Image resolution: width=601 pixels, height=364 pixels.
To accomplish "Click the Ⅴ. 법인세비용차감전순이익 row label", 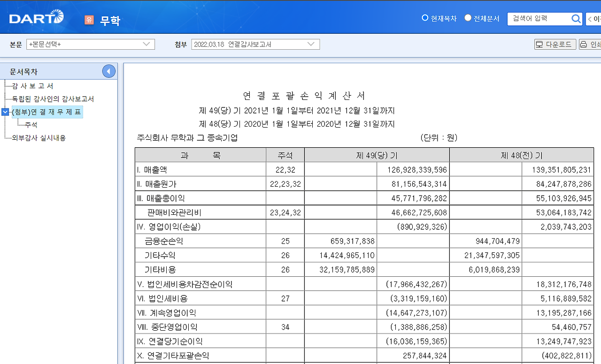I will 185,284.
